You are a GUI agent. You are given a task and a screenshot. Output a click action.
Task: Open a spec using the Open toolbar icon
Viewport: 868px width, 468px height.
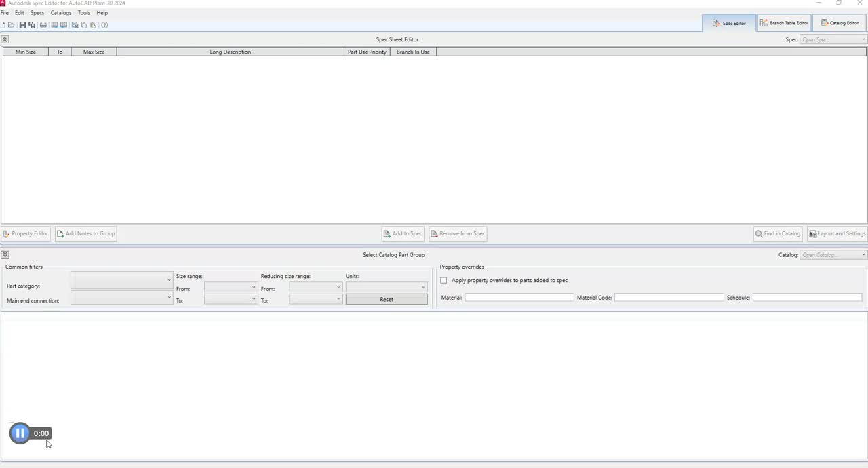pos(11,25)
